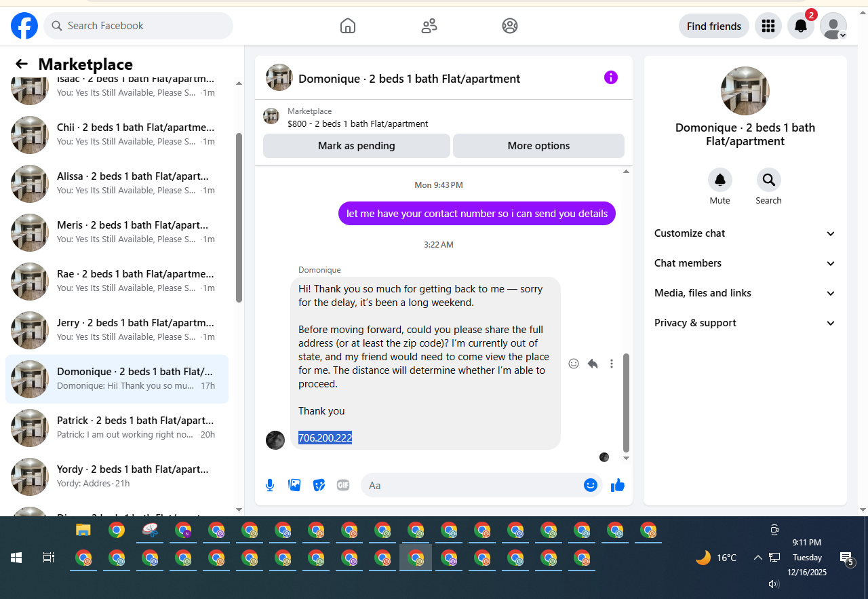The image size is (868, 599).
Task: Open Rae's conversation in the list
Action: [117, 281]
